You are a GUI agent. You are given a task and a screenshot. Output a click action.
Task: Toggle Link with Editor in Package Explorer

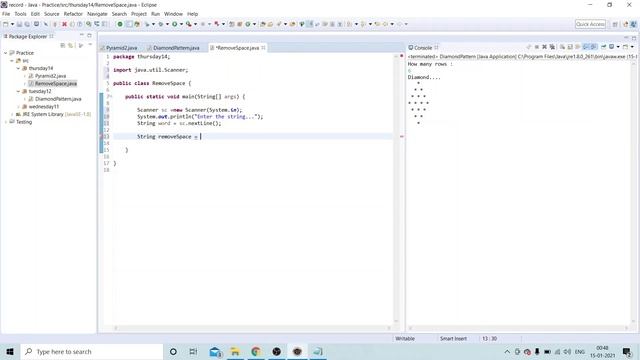click(71, 45)
